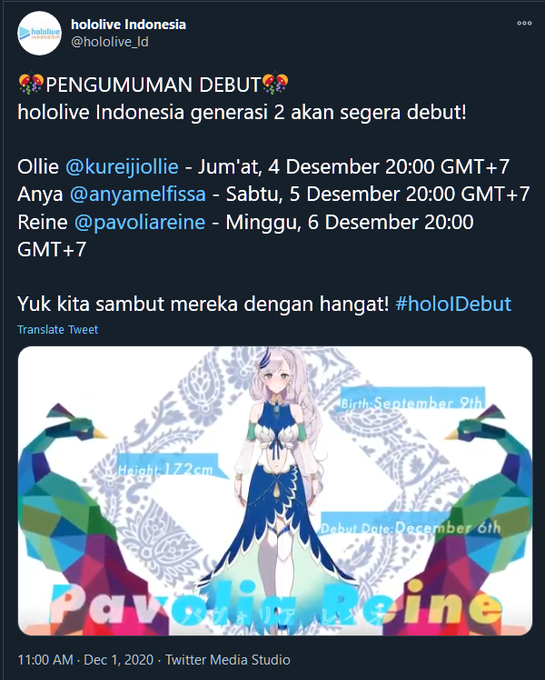This screenshot has width=545, height=680.
Task: Click the Pavolia Reine title text in the video
Action: click(x=276, y=605)
